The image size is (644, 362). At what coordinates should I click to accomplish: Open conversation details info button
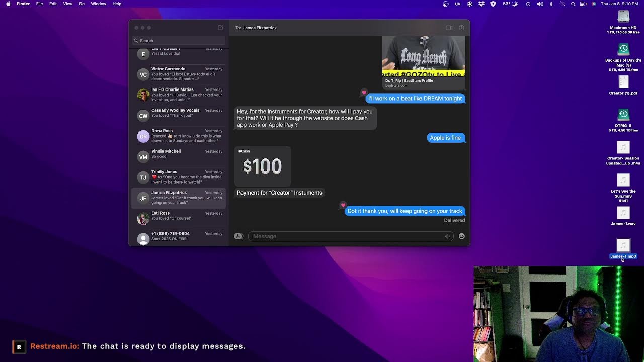point(461,28)
